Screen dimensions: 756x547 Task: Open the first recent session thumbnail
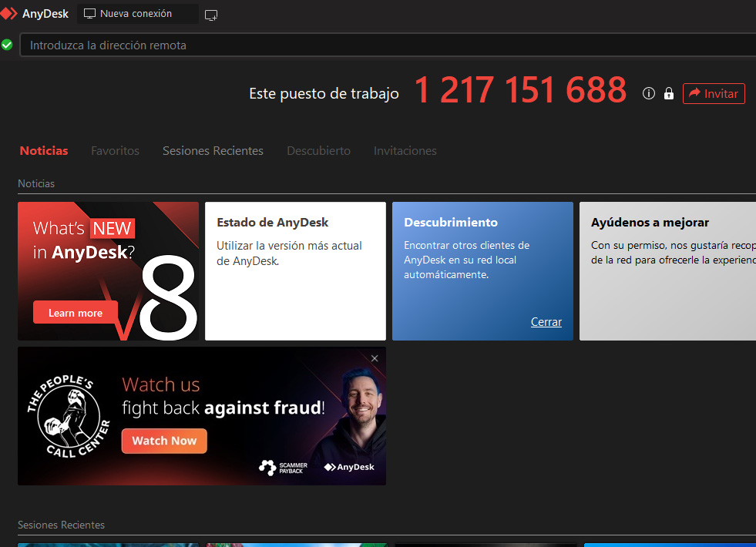(108, 545)
